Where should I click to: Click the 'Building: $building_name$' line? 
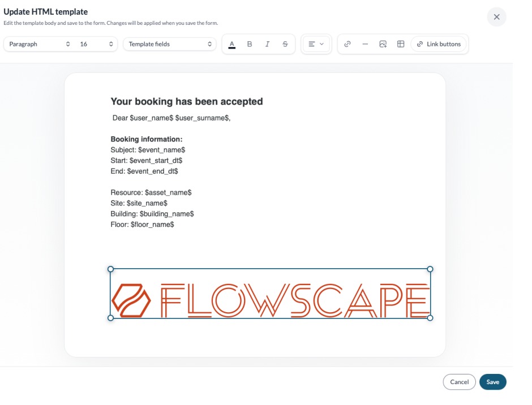(x=152, y=214)
